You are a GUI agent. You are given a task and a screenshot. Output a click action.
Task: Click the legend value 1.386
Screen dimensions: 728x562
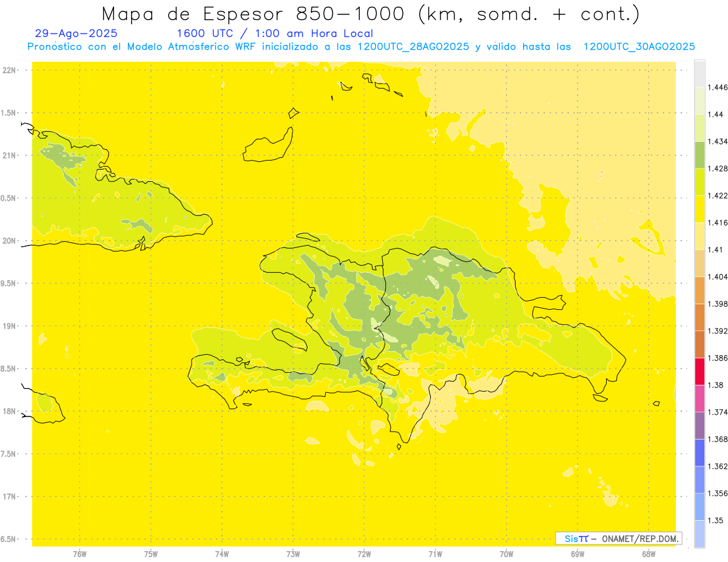(x=718, y=358)
